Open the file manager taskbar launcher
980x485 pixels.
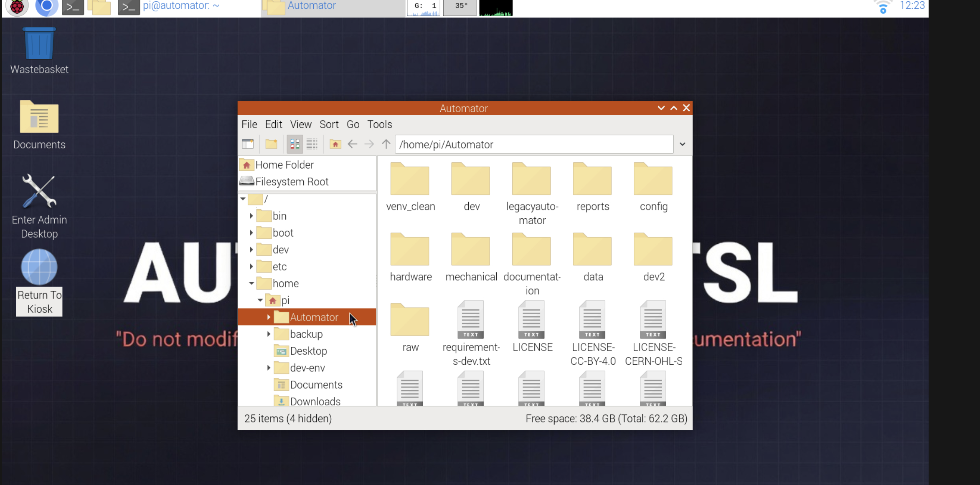coord(99,7)
